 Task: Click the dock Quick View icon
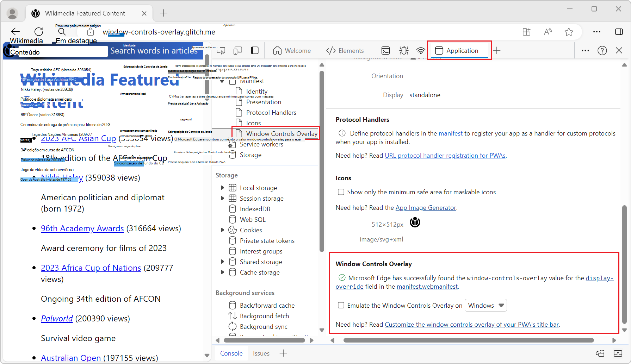[x=600, y=353]
